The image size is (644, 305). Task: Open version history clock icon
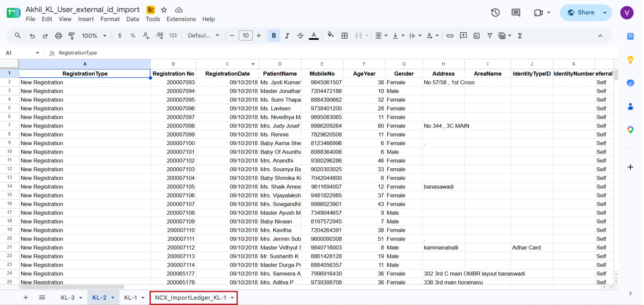tap(495, 13)
